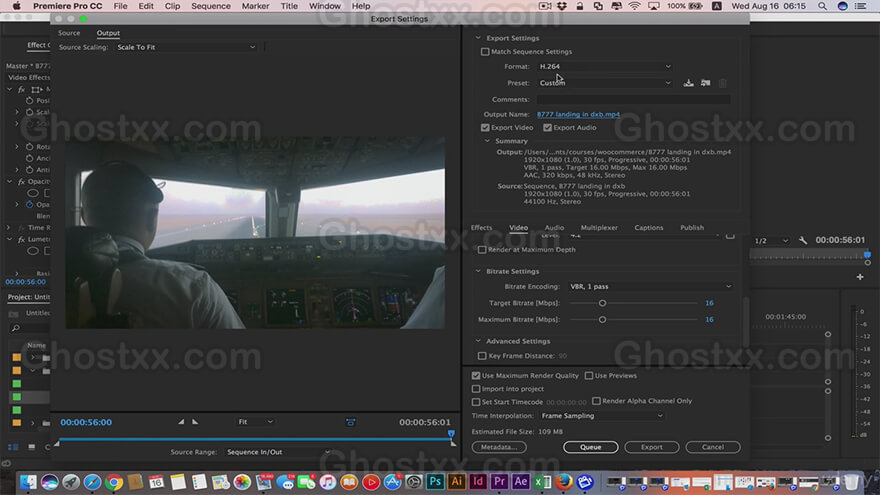Click the plus button editor icon in Program monitor
880x495 pixels.
click(860, 277)
